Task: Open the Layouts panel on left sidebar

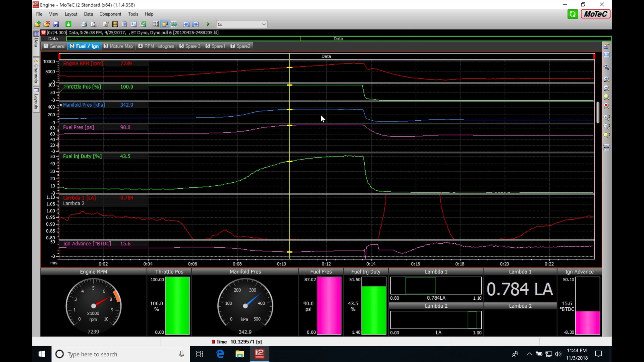Action: tap(36, 100)
